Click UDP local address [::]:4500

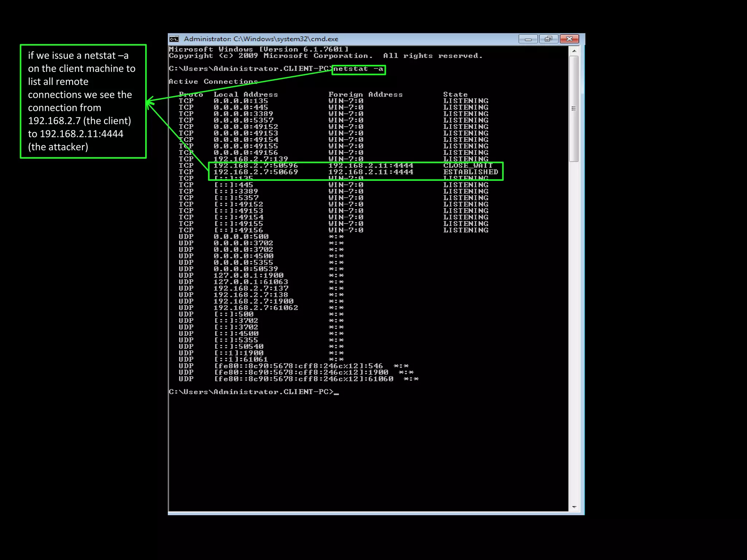(x=236, y=334)
